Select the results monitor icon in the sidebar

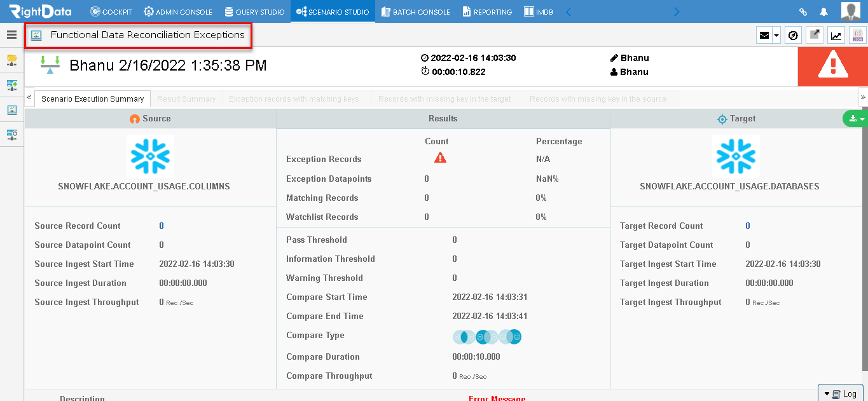[11, 109]
